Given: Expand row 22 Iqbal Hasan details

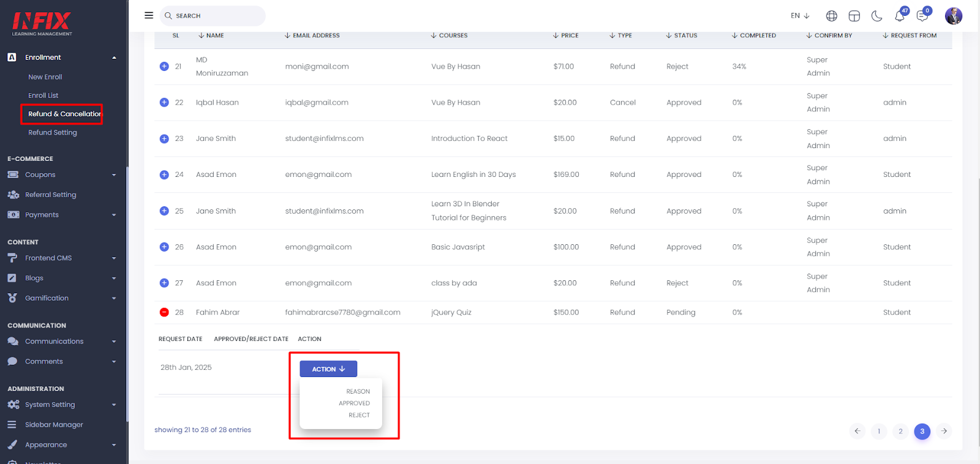Looking at the screenshot, I should [x=164, y=102].
